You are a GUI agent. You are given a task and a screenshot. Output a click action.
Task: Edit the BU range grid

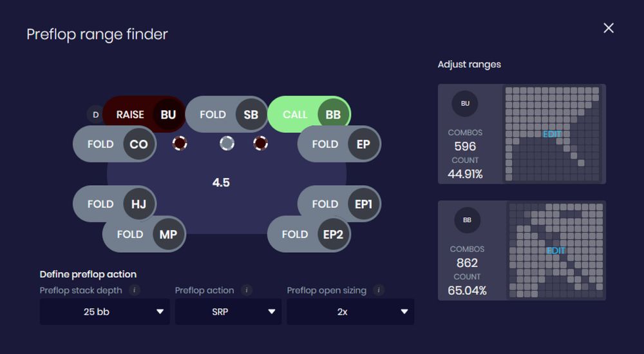(552, 134)
